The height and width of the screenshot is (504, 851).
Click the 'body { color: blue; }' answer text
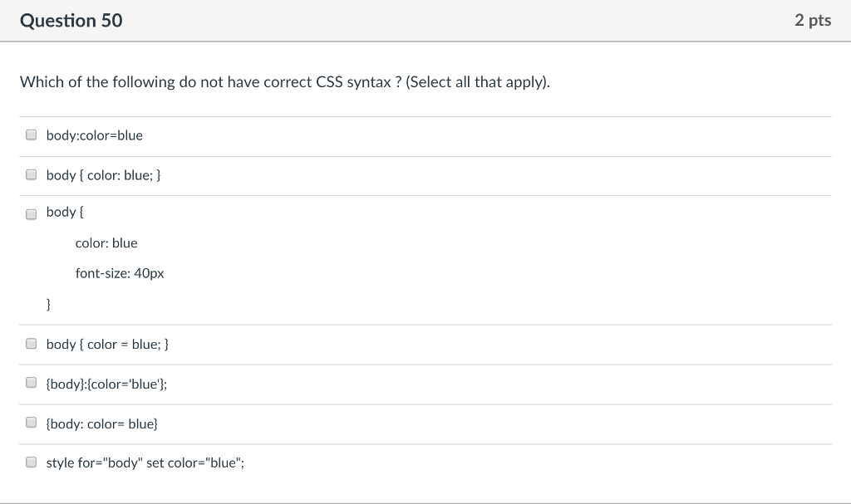(x=103, y=175)
